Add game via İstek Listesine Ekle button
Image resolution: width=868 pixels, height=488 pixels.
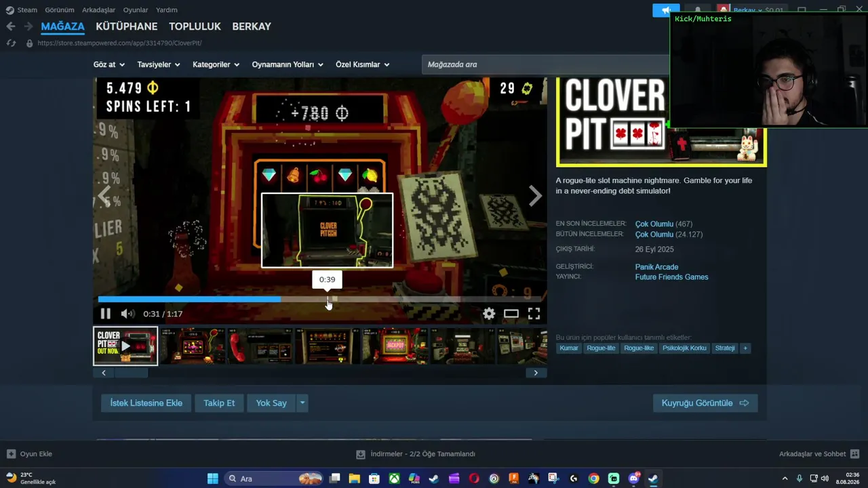click(146, 403)
